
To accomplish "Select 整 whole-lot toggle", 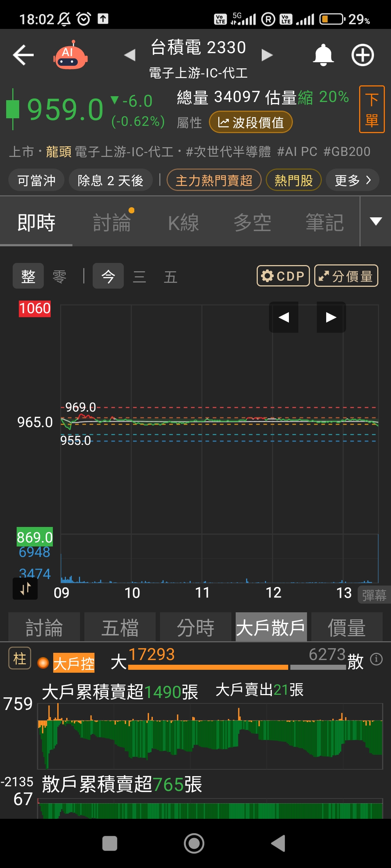I will [28, 276].
